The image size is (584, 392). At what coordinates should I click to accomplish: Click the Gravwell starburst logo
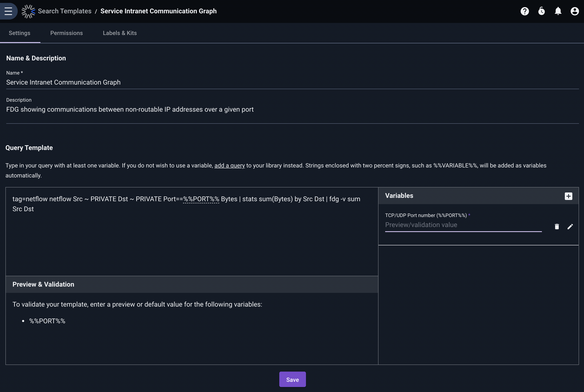coord(28,11)
